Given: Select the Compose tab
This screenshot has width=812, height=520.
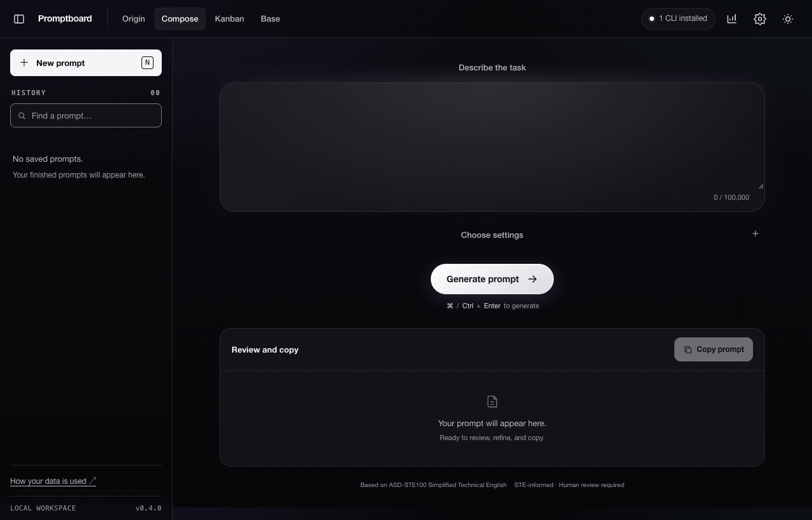Looking at the screenshot, I should [180, 19].
